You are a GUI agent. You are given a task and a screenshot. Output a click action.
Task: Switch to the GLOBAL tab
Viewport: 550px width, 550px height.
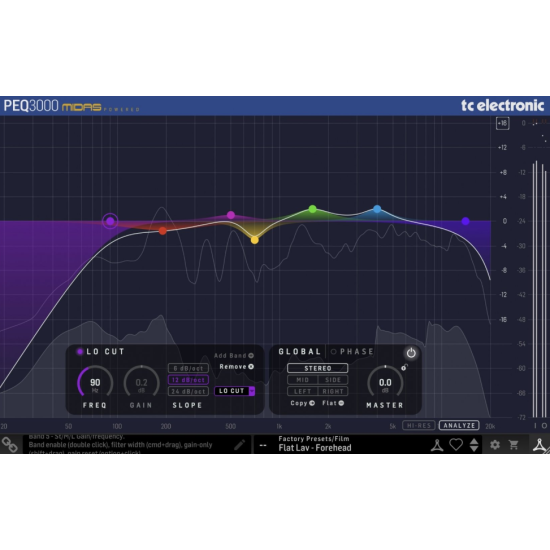tap(300, 351)
